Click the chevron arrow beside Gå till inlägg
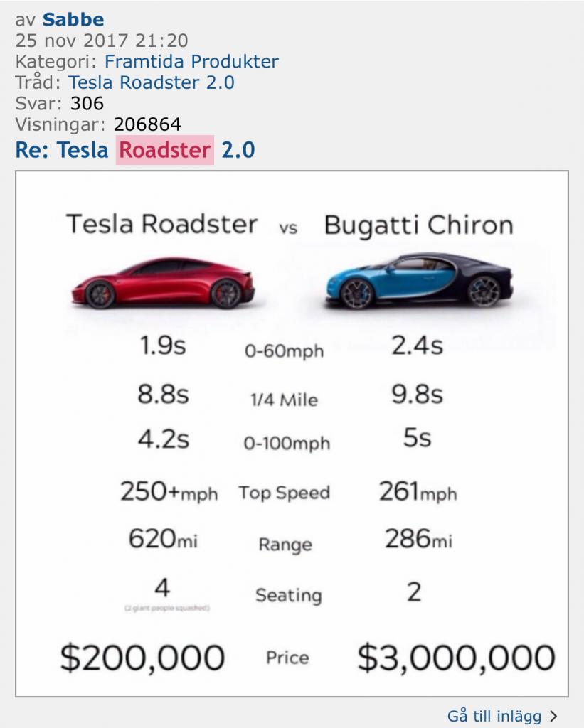584x728 pixels. (553, 716)
